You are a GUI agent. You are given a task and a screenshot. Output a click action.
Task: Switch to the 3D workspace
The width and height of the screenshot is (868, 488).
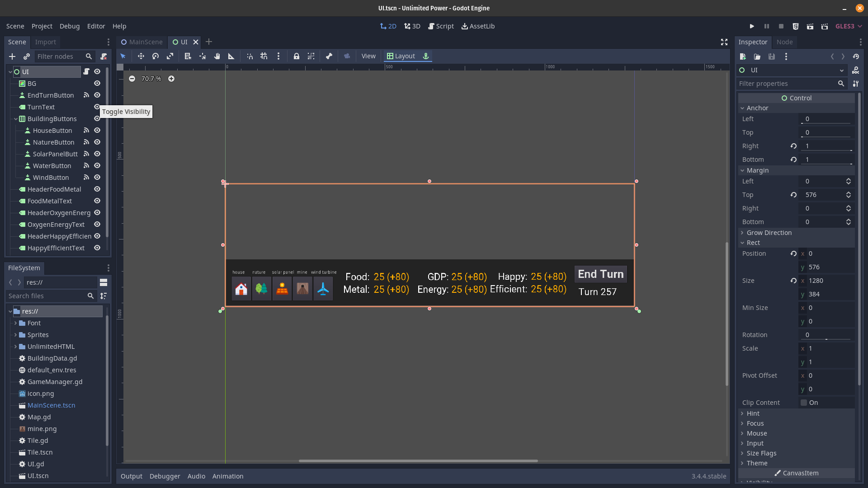[412, 26]
